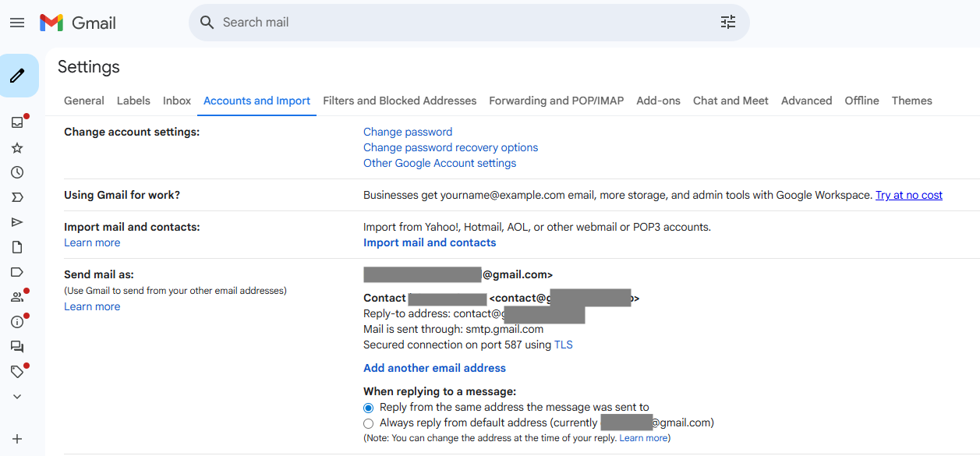
Task: Open the Forwarding and POP/IMAP tab
Action: 556,101
